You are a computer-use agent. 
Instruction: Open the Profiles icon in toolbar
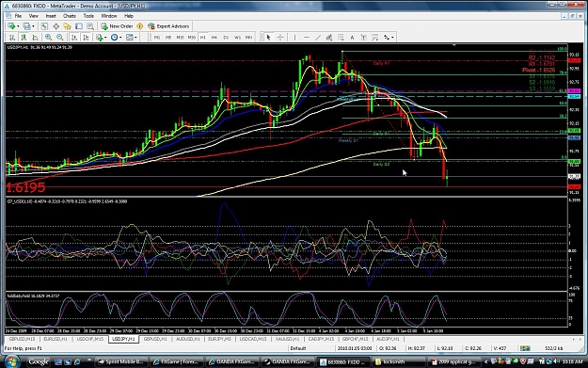coord(26,26)
